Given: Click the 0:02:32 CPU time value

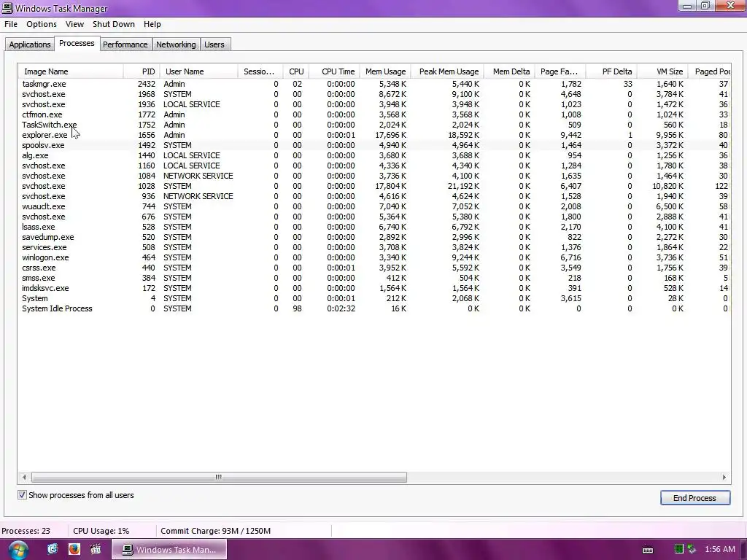Looking at the screenshot, I should (x=341, y=308).
